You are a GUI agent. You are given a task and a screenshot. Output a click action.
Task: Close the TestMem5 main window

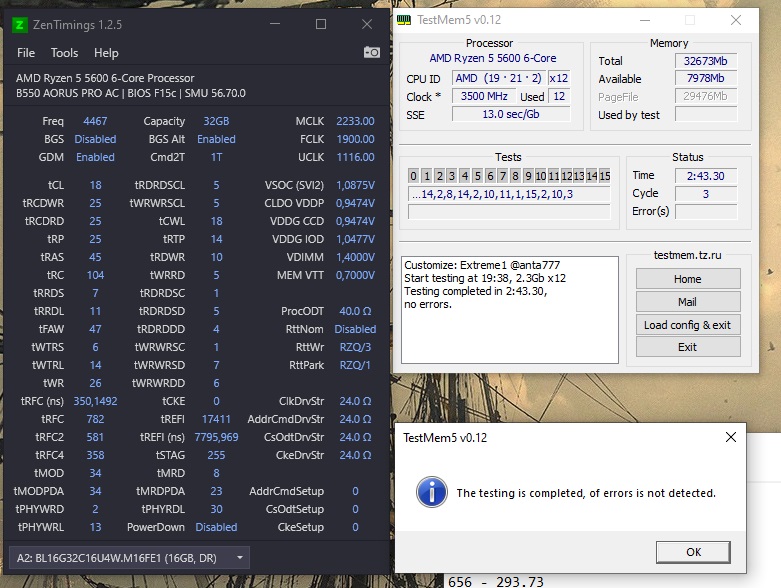pos(736,20)
